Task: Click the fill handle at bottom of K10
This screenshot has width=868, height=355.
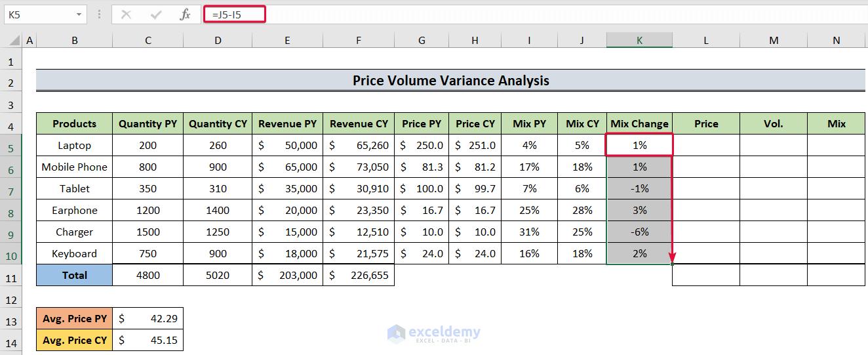Action: (672, 264)
